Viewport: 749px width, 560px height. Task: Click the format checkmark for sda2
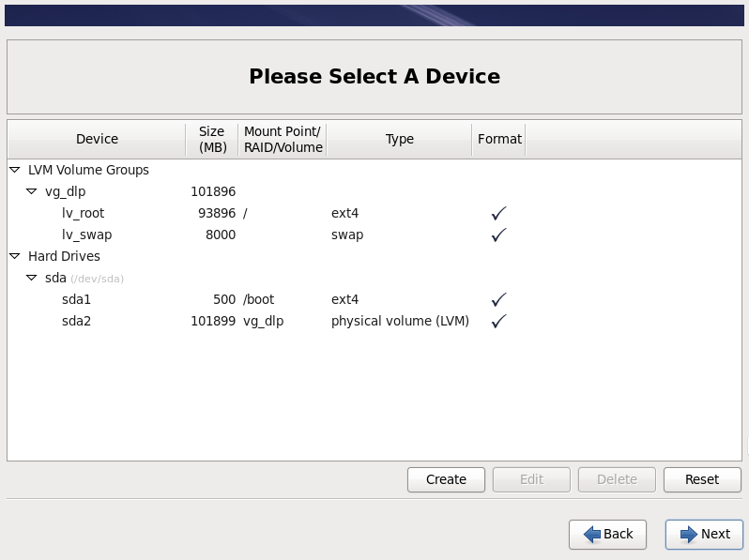[498, 321]
